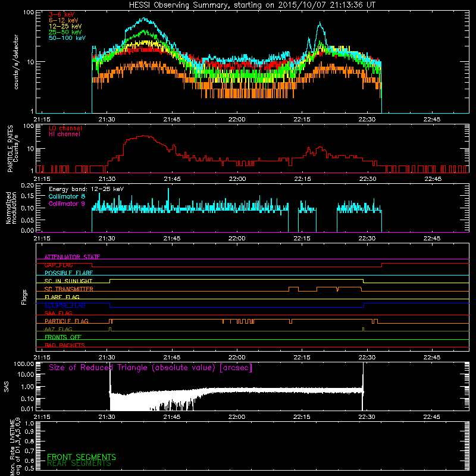476x476 pixels.
Task: Click the GAP_FLAG rise near 22:33
Action: pyautogui.click(x=381, y=265)
